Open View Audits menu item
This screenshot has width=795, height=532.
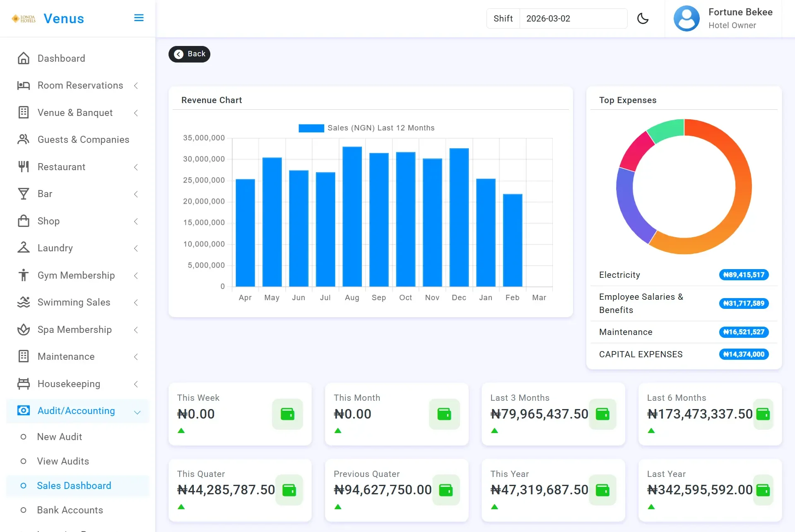pyautogui.click(x=63, y=461)
